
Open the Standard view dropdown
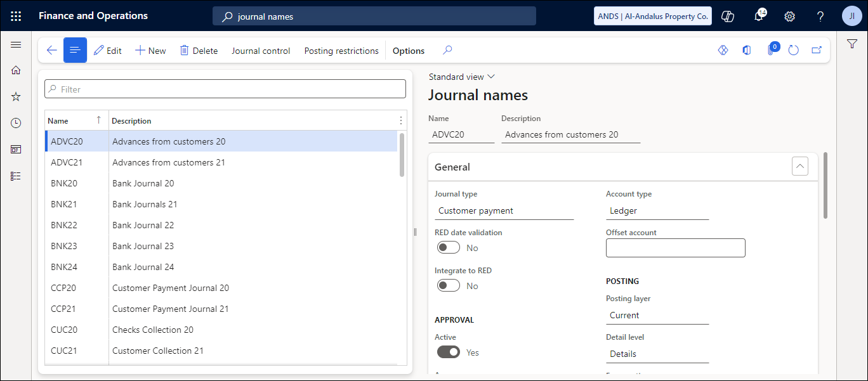tap(462, 76)
